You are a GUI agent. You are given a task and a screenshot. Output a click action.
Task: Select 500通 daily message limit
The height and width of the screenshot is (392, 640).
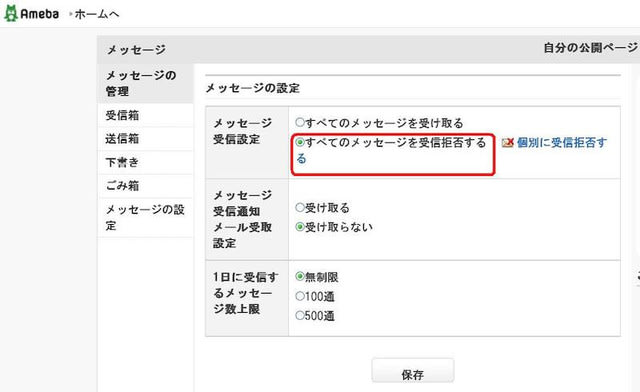300,315
